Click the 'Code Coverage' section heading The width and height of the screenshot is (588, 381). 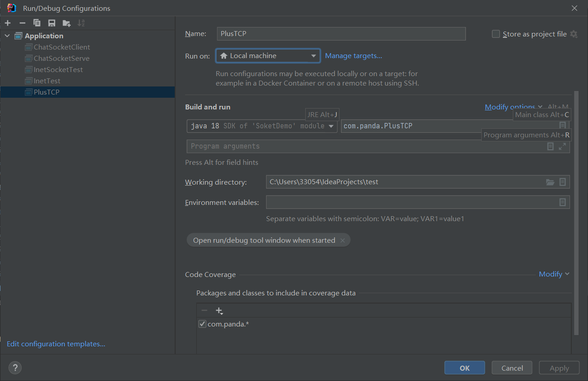point(210,275)
